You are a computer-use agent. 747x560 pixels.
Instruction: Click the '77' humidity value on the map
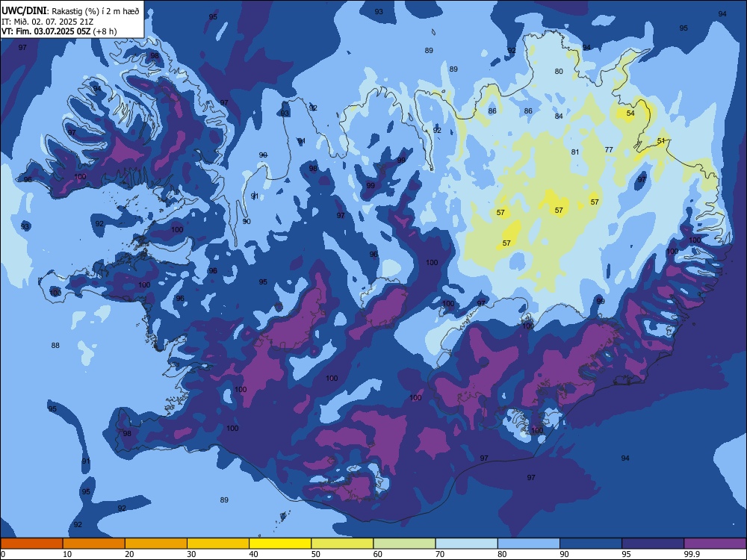609,149
